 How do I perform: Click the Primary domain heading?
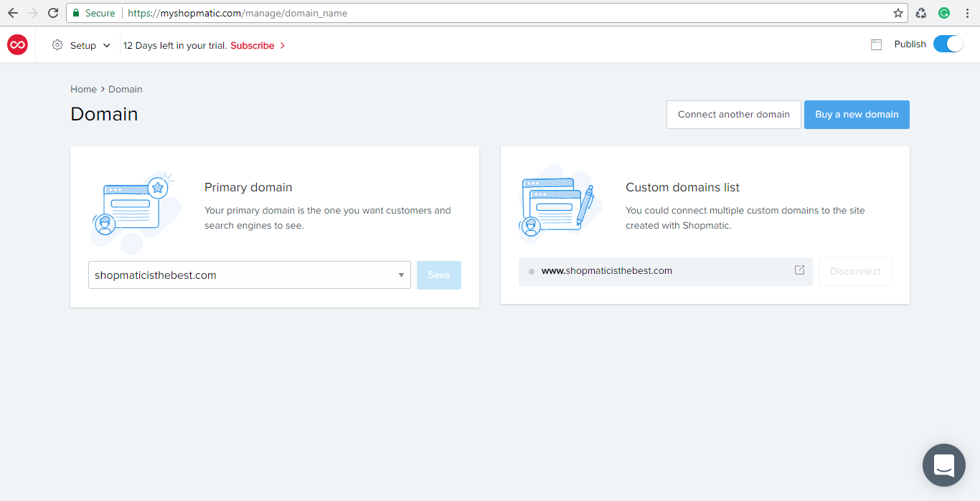(x=248, y=187)
